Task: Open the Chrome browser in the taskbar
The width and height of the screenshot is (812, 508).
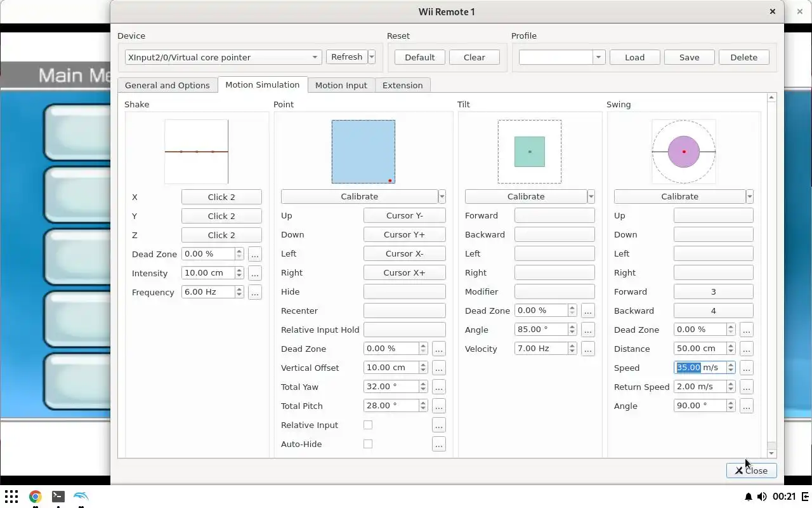Action: point(35,497)
